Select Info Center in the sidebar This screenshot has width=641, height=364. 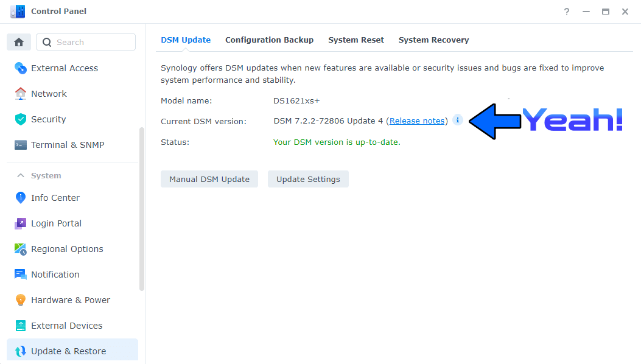tap(72, 198)
